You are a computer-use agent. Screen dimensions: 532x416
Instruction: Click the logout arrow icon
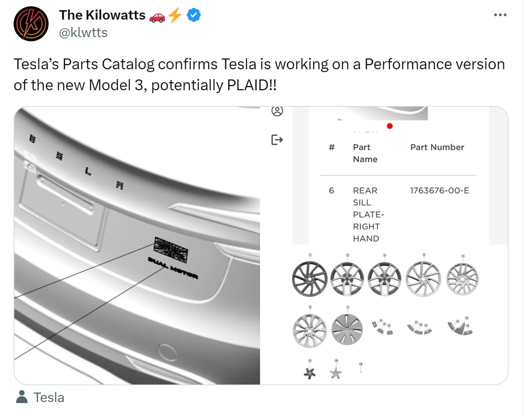coord(277,140)
